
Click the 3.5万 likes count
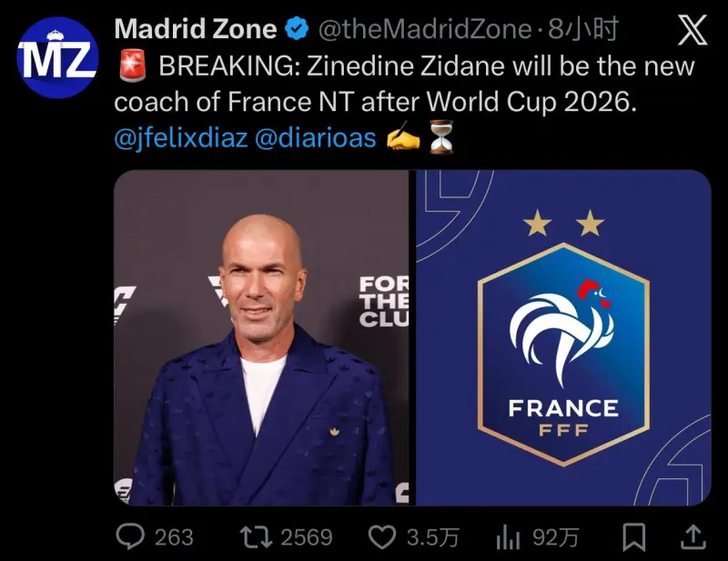[432, 537]
